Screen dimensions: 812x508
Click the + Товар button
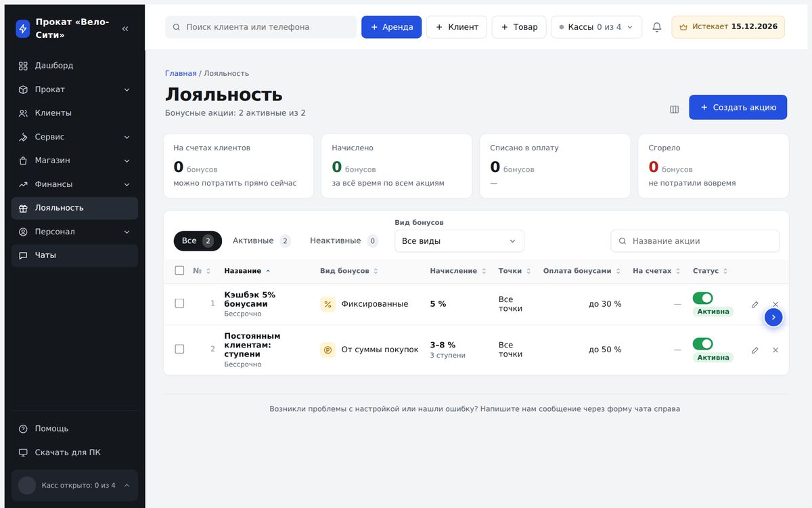tap(519, 27)
